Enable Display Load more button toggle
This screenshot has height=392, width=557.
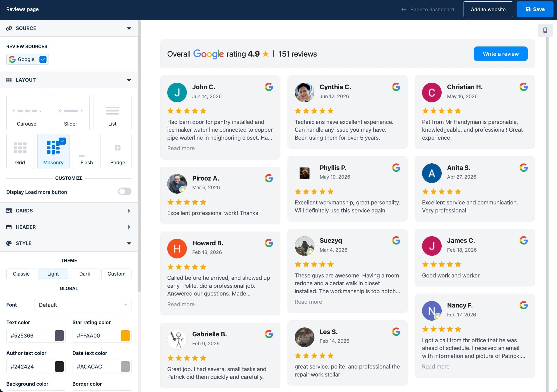125,192
